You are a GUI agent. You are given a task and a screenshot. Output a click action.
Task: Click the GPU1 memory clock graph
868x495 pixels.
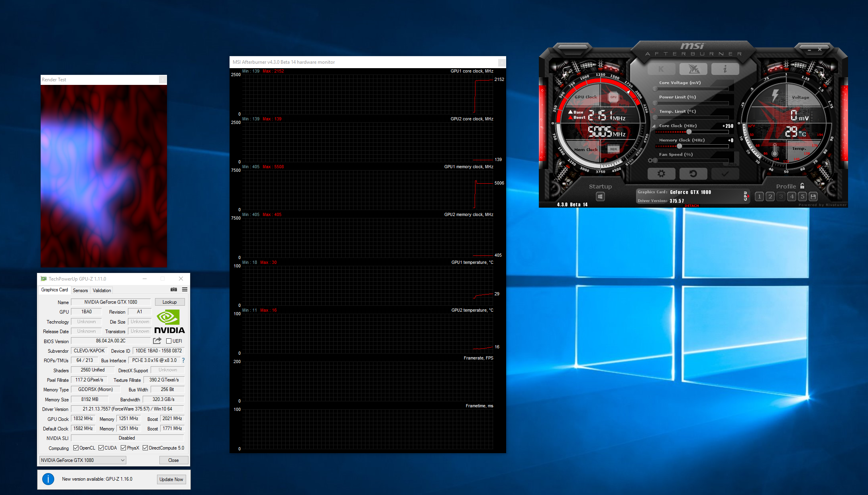point(367,190)
